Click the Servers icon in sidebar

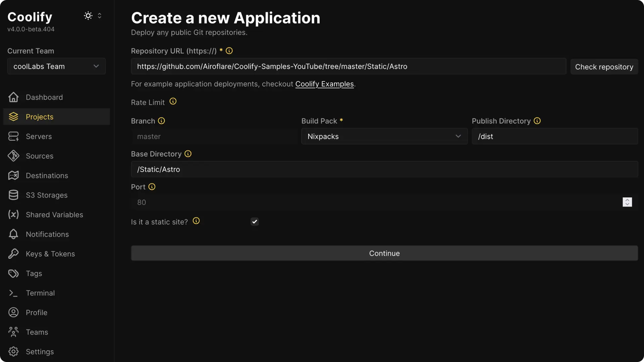click(13, 136)
